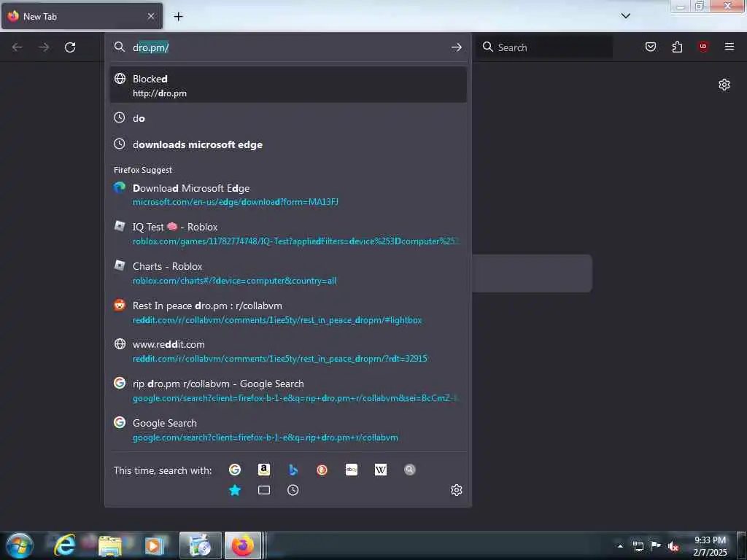The image size is (747, 560).
Task: Open the uBlock Origin extension icon
Action: coord(703,47)
